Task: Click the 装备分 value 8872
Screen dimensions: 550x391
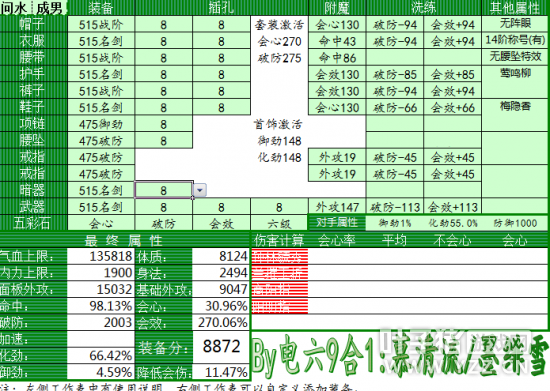Action: [x=221, y=347]
